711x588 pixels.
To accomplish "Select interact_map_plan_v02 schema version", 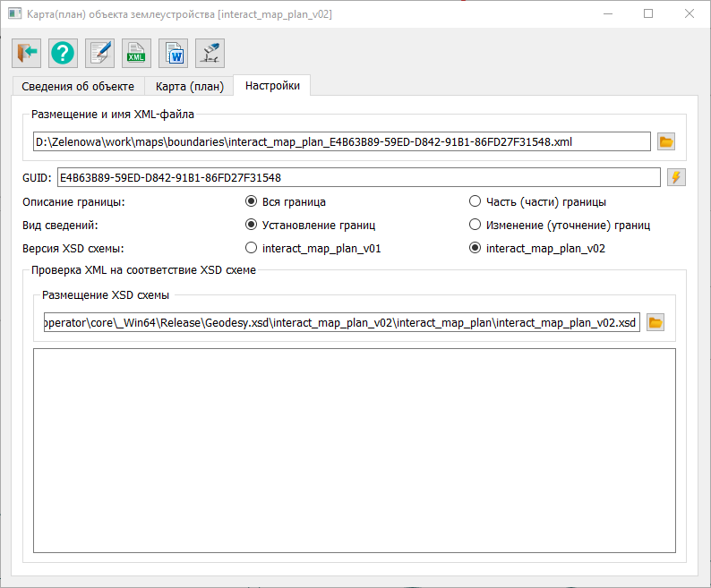I will click(475, 249).
